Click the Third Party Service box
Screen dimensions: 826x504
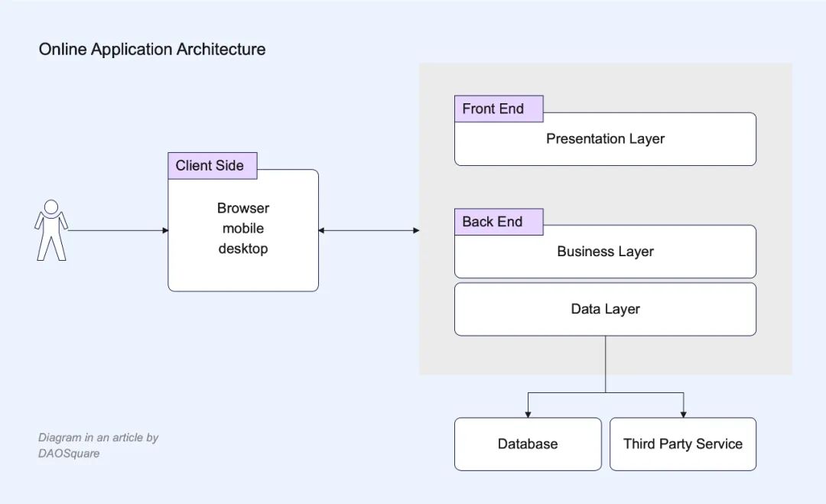[x=683, y=444]
